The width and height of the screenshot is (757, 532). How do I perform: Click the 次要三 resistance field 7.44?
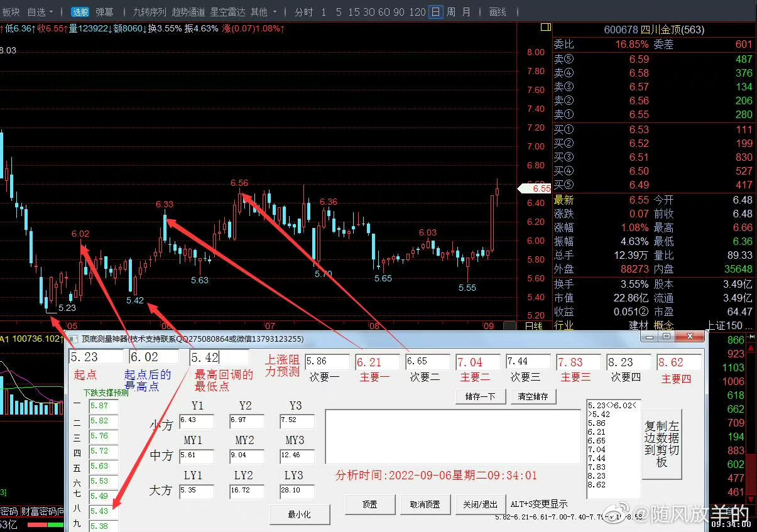point(528,362)
